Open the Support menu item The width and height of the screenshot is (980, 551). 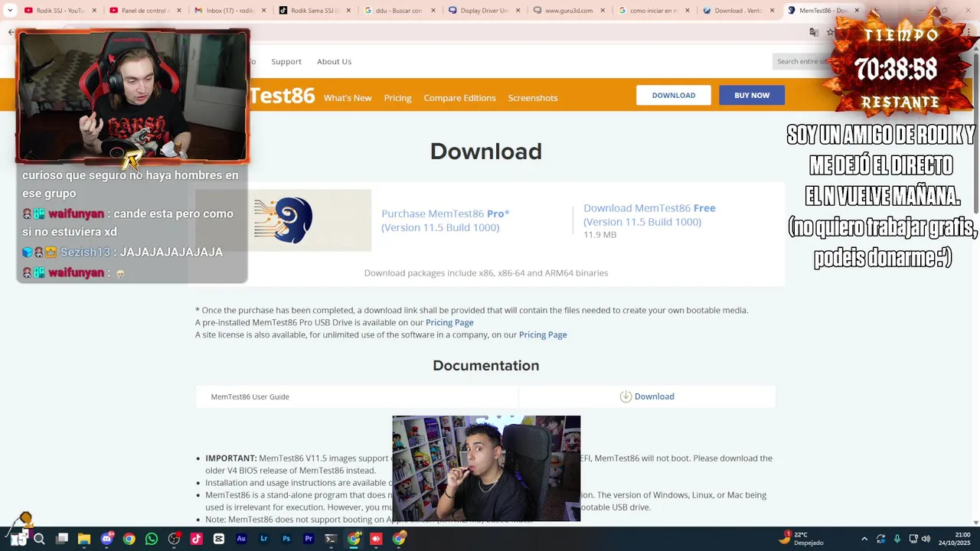click(x=286, y=61)
